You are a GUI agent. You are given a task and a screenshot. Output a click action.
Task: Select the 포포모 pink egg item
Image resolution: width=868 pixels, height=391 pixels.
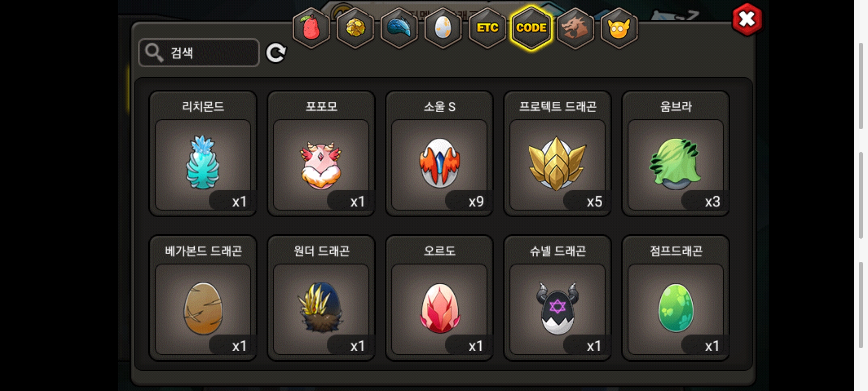[x=321, y=153]
